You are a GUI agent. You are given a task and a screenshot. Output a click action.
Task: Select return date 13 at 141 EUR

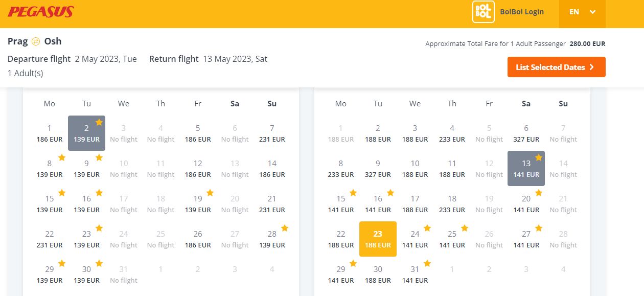coord(526,168)
